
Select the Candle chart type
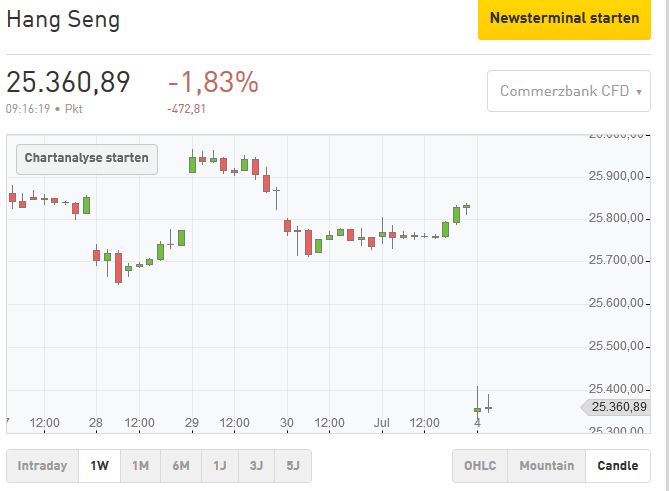[x=618, y=465]
